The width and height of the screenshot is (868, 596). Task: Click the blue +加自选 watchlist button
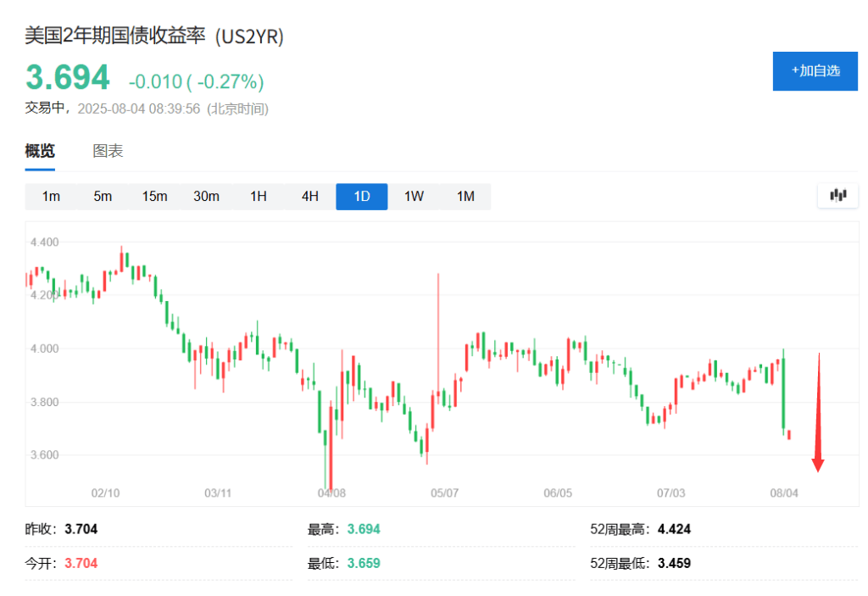coord(815,71)
